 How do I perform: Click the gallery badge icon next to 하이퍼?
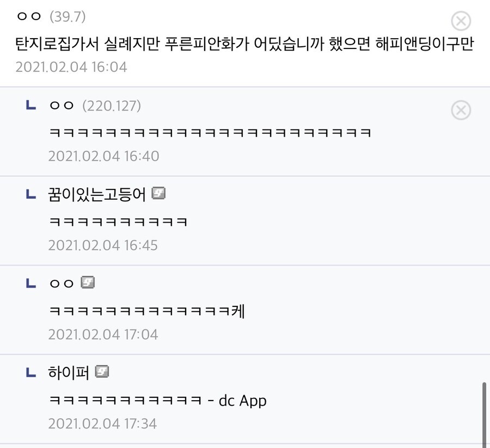coord(102,372)
